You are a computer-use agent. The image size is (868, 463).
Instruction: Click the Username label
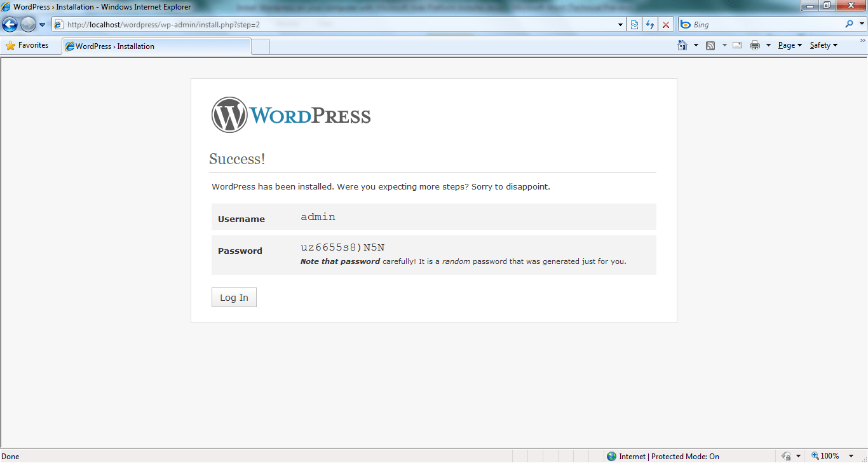click(241, 219)
